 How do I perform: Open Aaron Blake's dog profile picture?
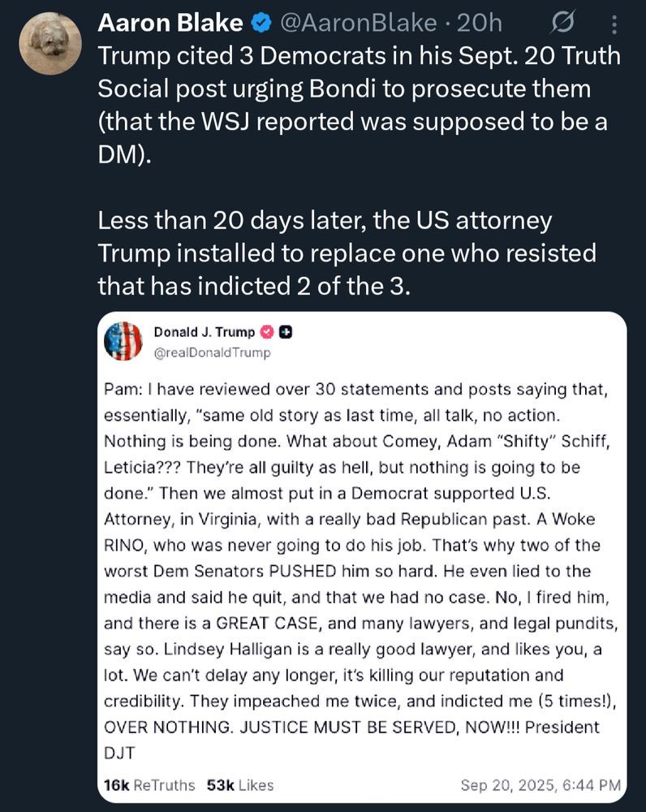[x=50, y=44]
